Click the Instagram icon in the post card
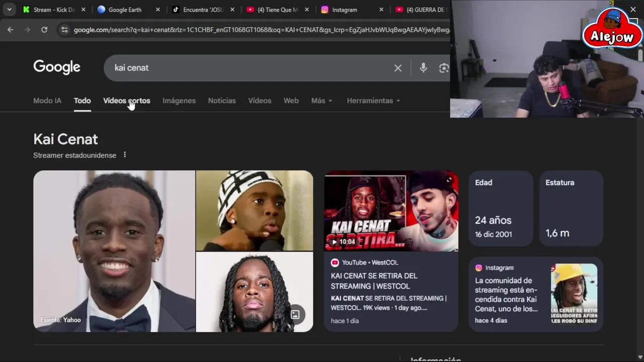 pos(478,268)
